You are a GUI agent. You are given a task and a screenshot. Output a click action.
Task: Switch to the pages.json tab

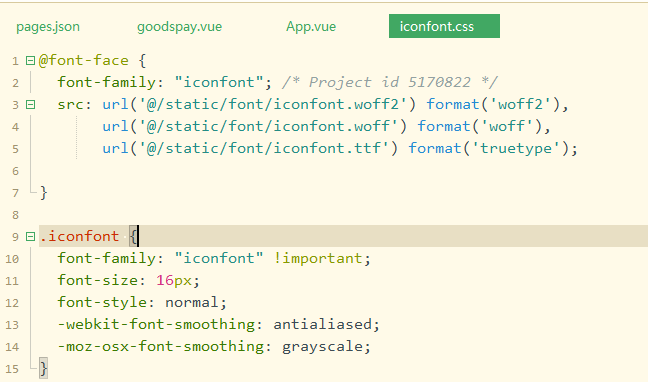pos(48,26)
